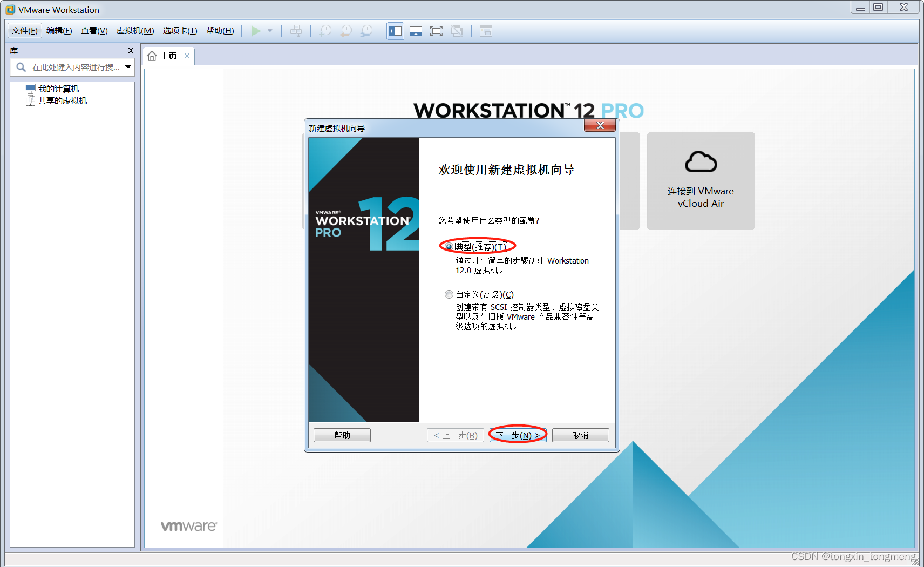Open the 选项卡(T) menu
This screenshot has height=567, width=924.
(180, 31)
